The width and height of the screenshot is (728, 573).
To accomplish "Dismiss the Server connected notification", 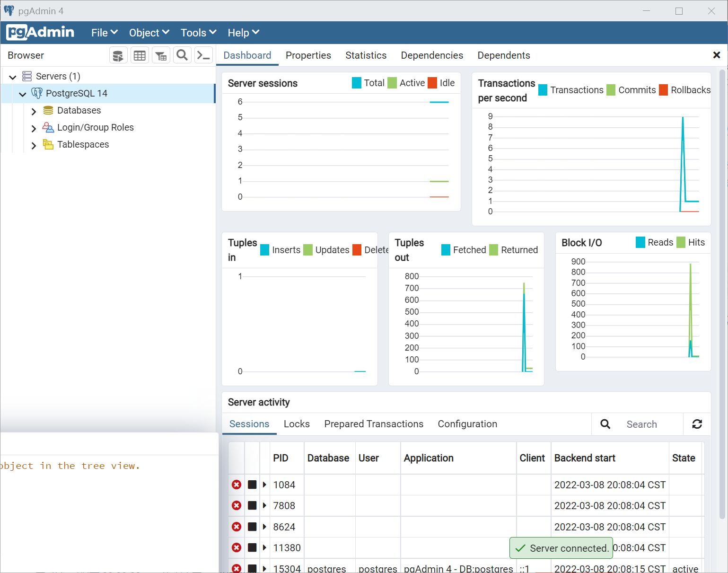I will (561, 548).
